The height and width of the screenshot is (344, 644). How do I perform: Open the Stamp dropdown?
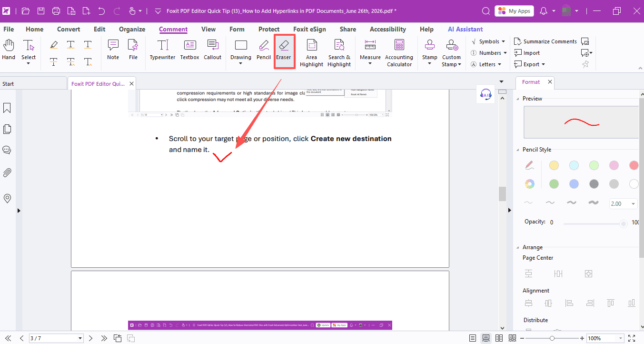[x=430, y=63]
